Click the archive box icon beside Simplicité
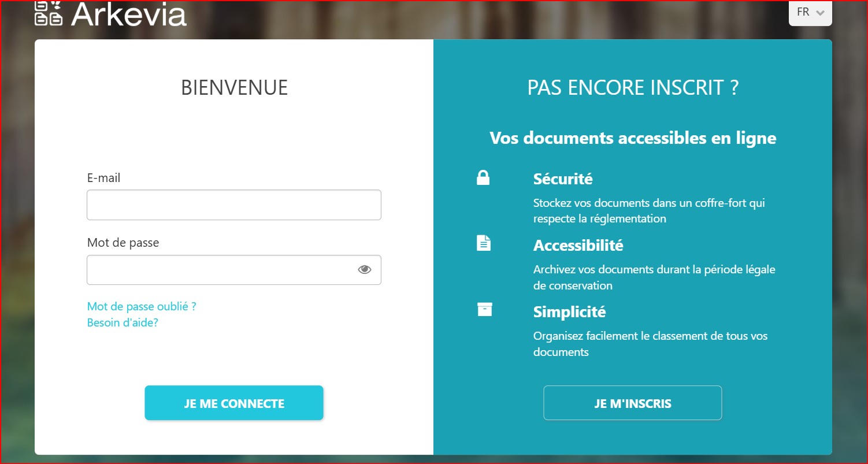The image size is (868, 464). coord(484,310)
